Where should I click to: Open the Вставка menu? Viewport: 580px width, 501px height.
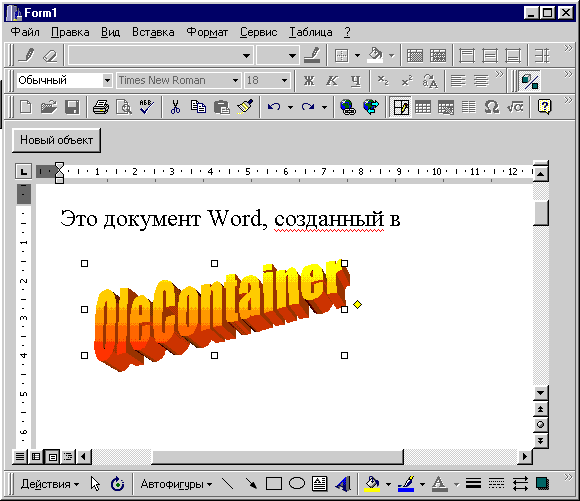pos(153,32)
